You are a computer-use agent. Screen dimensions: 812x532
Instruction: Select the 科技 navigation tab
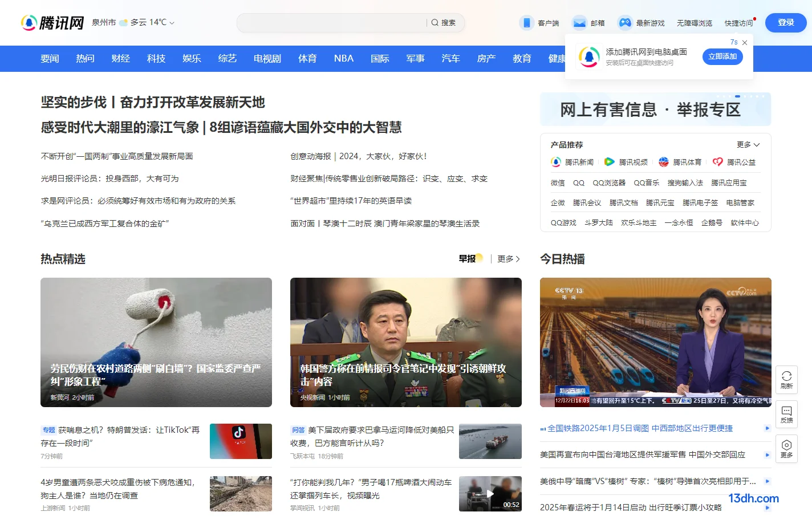click(156, 59)
